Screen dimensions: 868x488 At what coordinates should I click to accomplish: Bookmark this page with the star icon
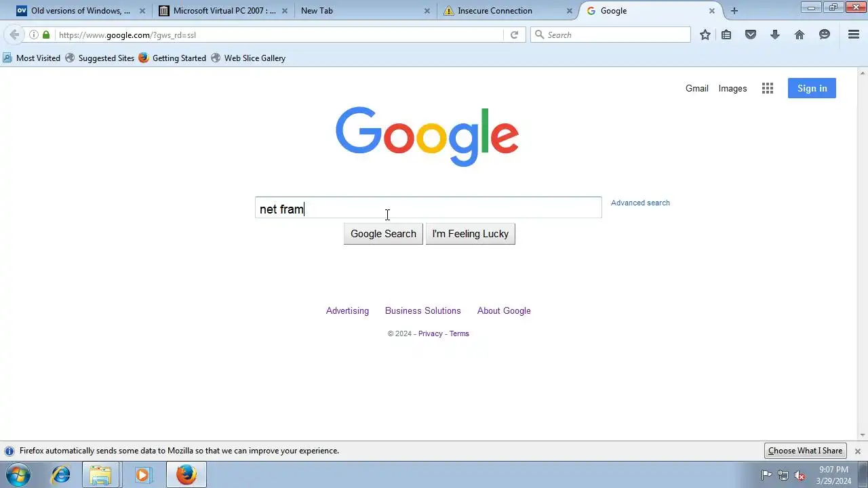(705, 35)
